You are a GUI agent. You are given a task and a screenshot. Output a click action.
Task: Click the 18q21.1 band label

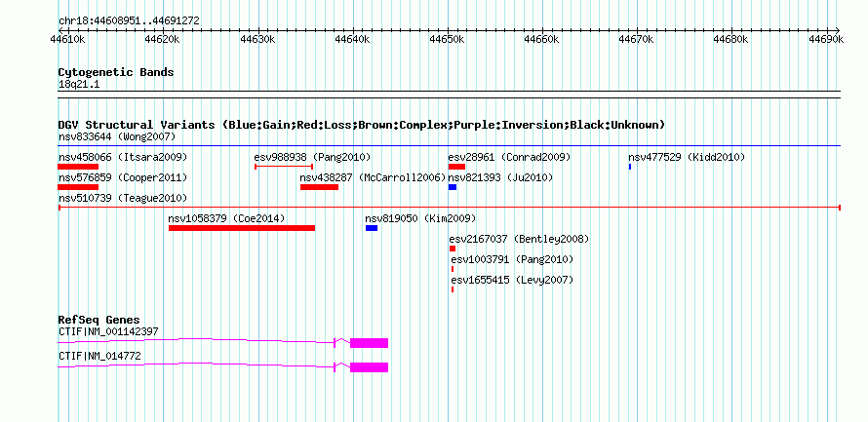pos(79,84)
